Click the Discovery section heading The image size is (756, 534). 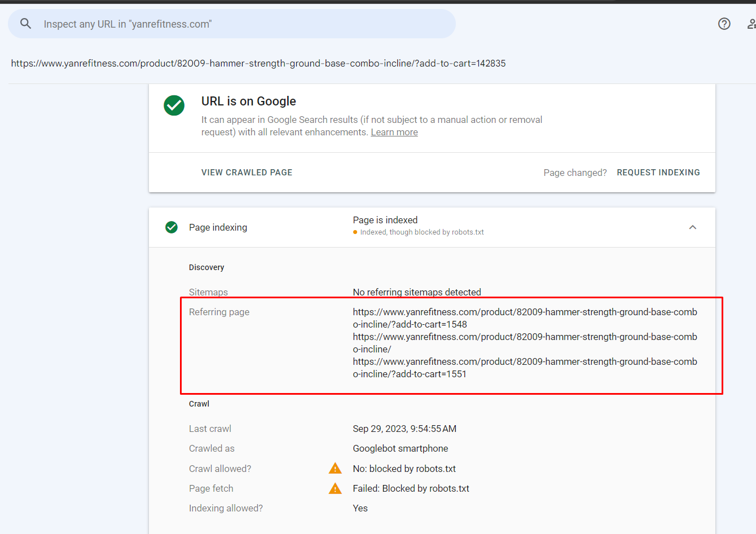tap(206, 267)
